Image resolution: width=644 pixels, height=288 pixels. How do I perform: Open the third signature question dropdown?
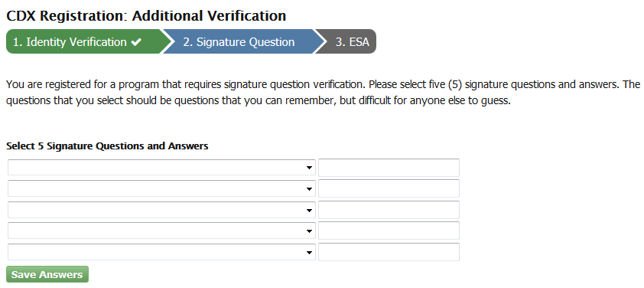(x=161, y=210)
